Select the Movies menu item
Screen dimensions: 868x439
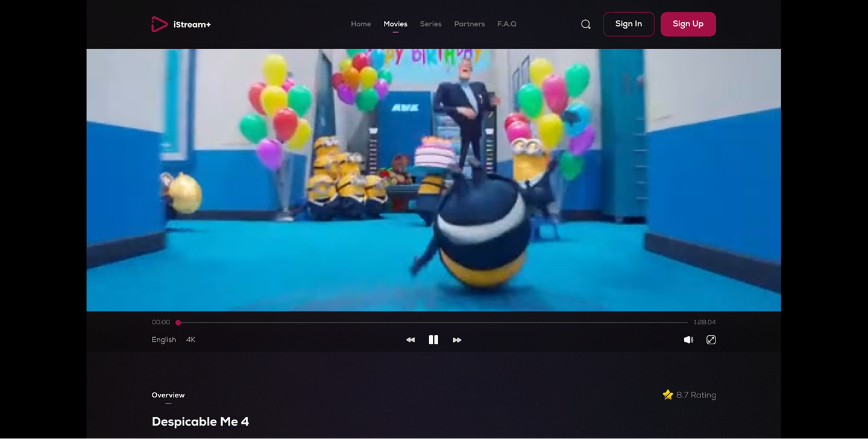pos(395,24)
